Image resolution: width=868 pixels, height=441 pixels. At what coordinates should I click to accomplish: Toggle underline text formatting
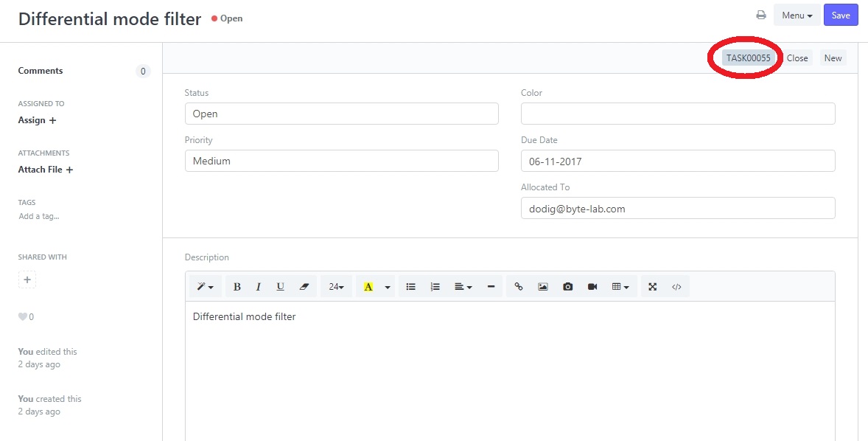click(x=280, y=287)
